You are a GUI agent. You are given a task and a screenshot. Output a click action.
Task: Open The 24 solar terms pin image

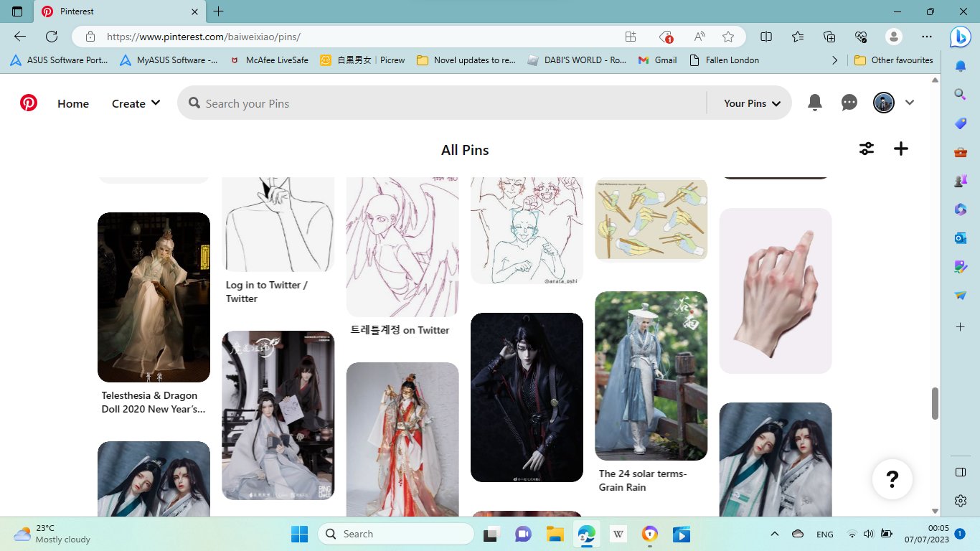(651, 375)
